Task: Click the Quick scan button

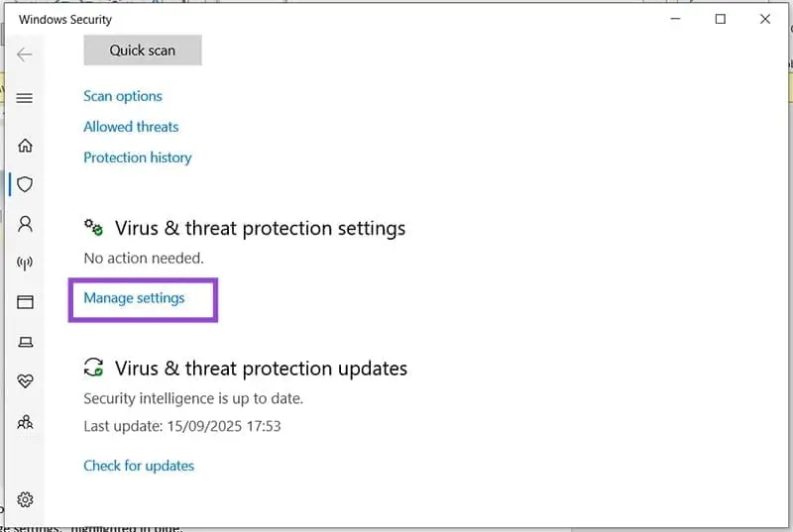Action: pos(143,51)
